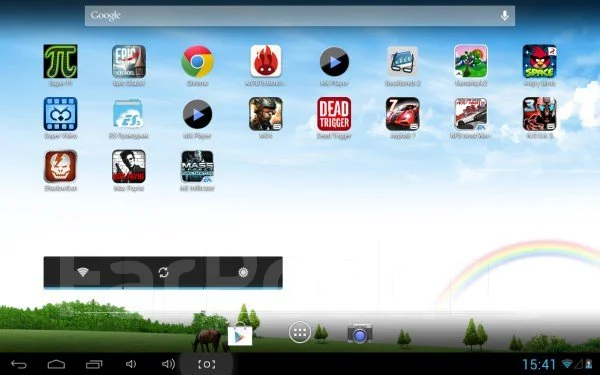The image size is (600, 375).
Task: Open the Shadowgun skull icon
Action: [x=60, y=166]
